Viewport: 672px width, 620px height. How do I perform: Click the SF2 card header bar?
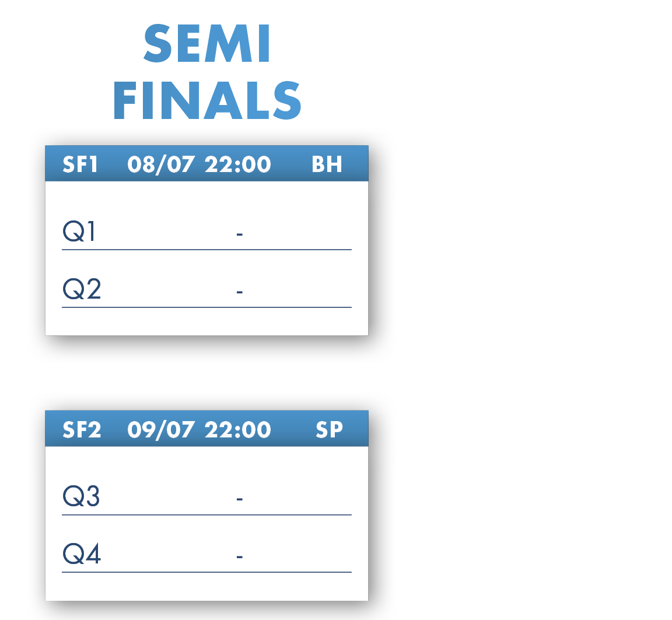pos(206,429)
